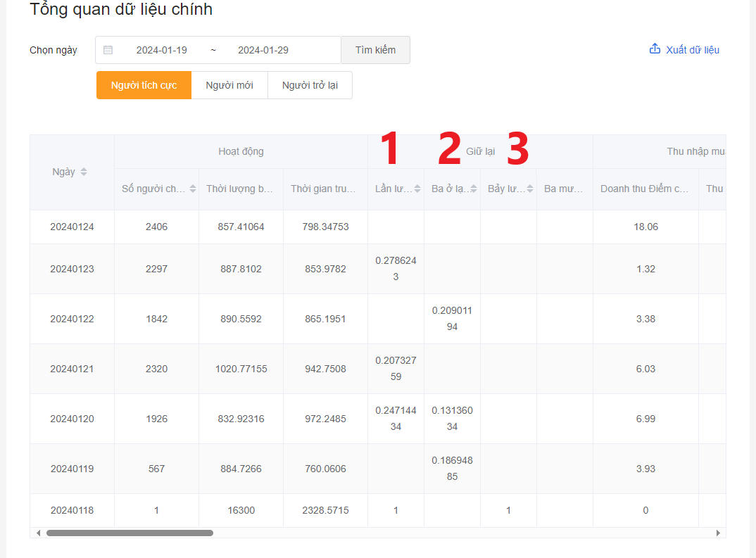Click sort arrows on Bảy lư… column

(530, 189)
